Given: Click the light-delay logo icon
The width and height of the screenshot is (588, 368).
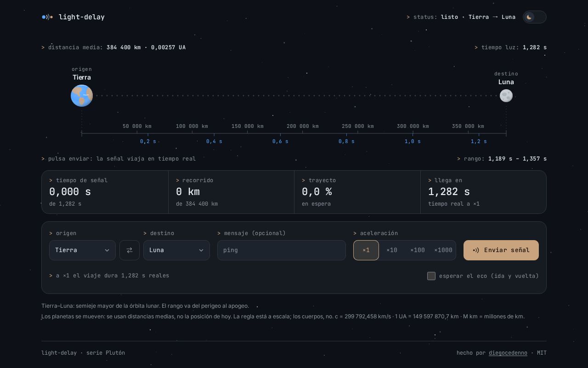Looking at the screenshot, I should pyautogui.click(x=47, y=17).
